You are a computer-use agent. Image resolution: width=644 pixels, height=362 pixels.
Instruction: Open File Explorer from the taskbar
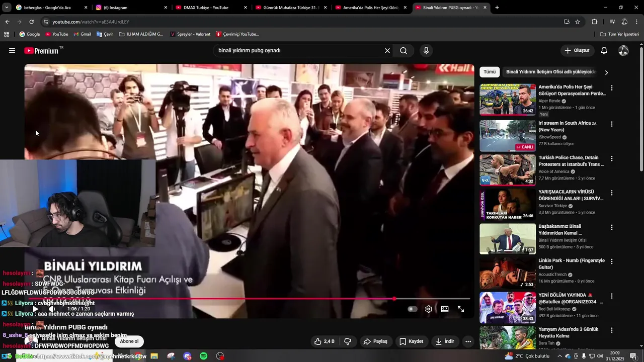(154, 356)
